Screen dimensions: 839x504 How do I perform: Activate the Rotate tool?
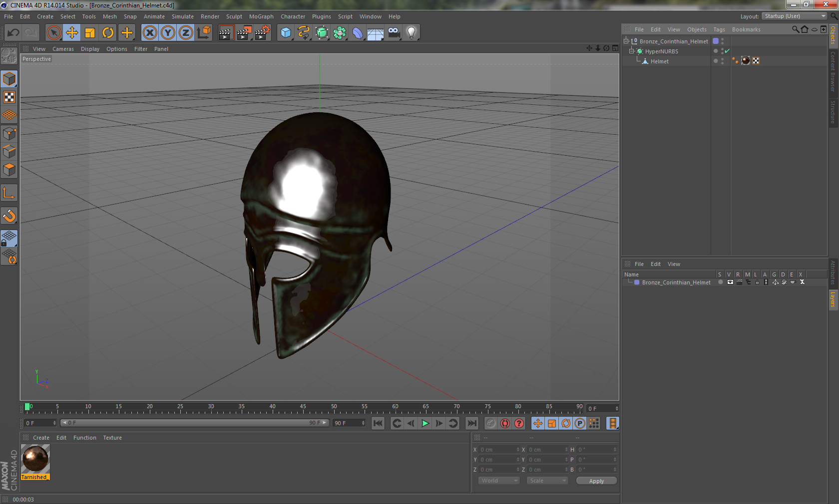pyautogui.click(x=108, y=33)
